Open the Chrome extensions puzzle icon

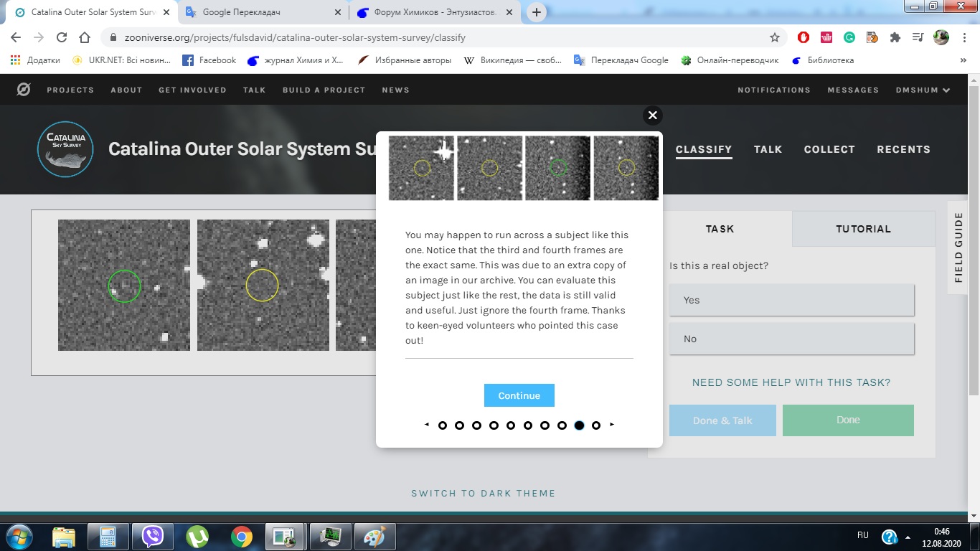click(895, 37)
